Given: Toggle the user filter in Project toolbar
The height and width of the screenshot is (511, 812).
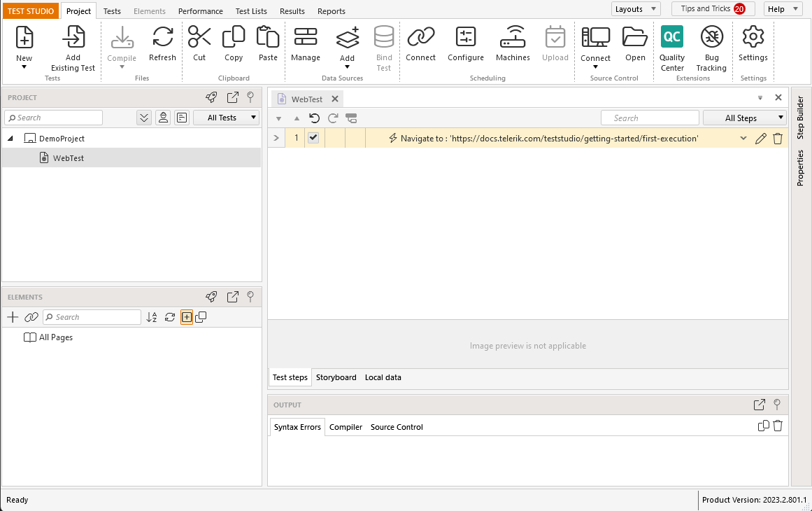Looking at the screenshot, I should click(x=163, y=118).
